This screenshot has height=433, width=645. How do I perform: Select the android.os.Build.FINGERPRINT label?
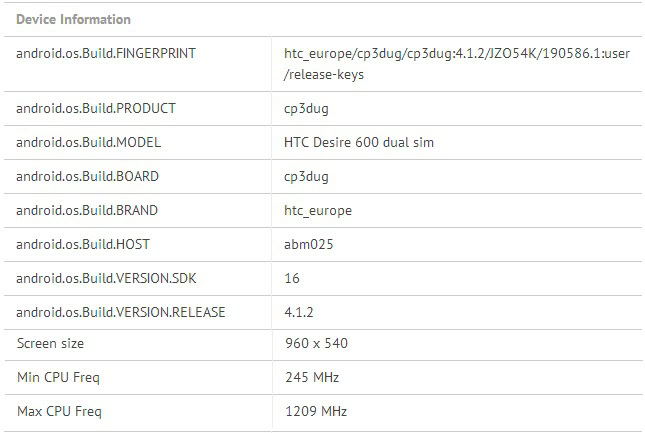coord(106,53)
